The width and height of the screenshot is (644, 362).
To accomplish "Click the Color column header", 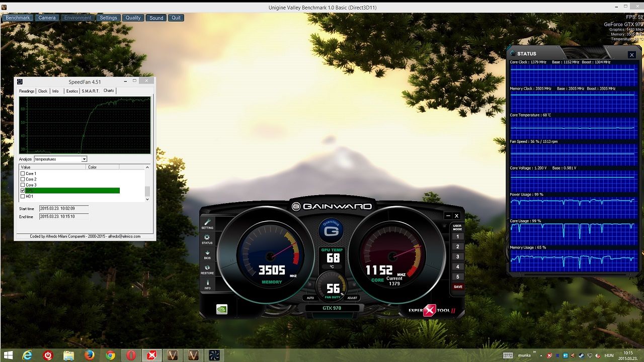I will click(x=103, y=167).
